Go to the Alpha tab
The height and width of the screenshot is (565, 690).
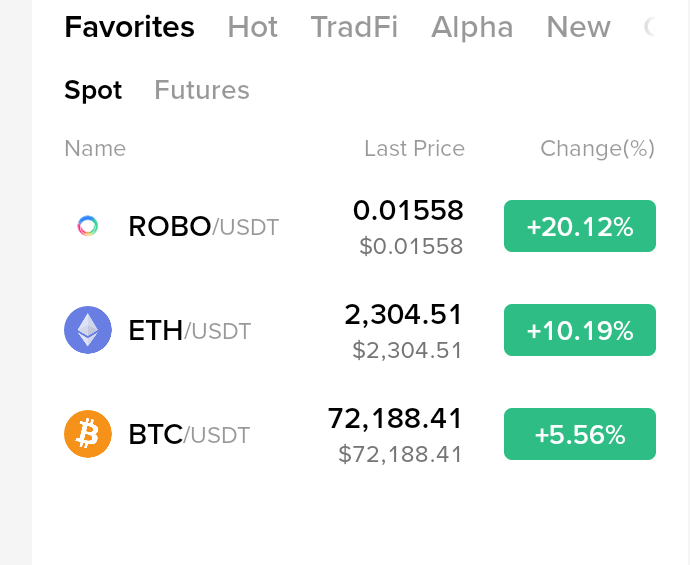pyautogui.click(x=472, y=27)
